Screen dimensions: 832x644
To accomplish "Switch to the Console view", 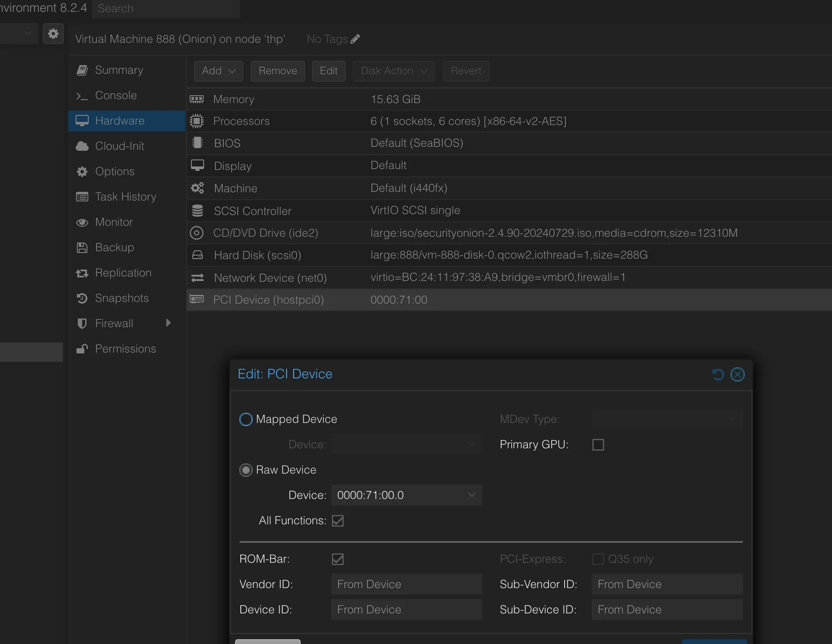I will point(116,95).
